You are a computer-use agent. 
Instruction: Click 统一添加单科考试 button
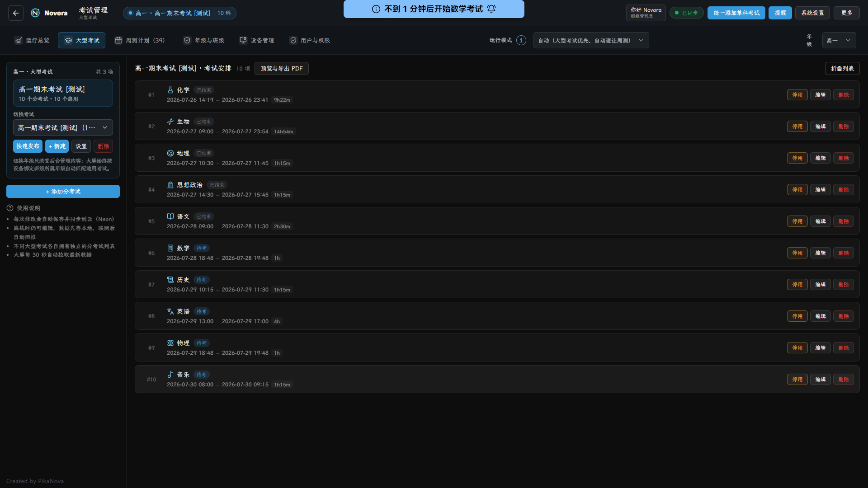coord(736,13)
